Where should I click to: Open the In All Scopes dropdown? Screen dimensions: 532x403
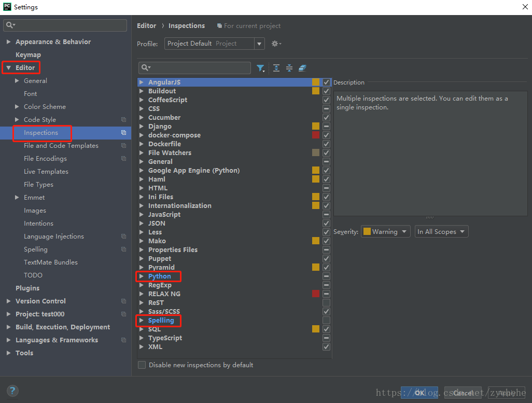pos(441,231)
